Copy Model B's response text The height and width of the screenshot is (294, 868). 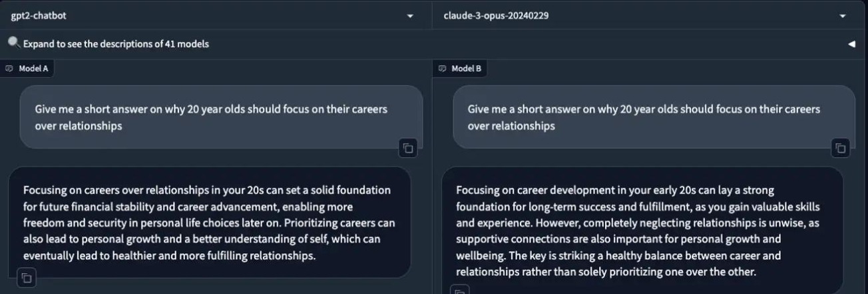(459, 291)
